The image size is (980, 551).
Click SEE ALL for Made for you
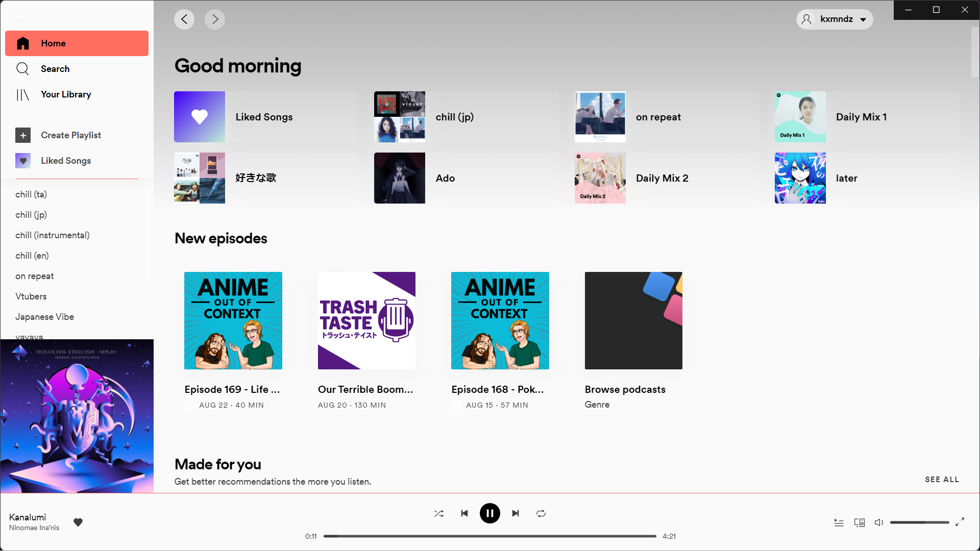coord(942,480)
